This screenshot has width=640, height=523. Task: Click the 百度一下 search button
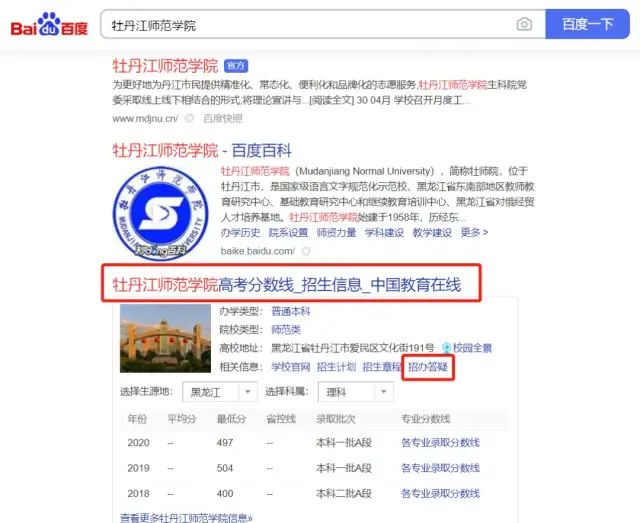point(587,24)
